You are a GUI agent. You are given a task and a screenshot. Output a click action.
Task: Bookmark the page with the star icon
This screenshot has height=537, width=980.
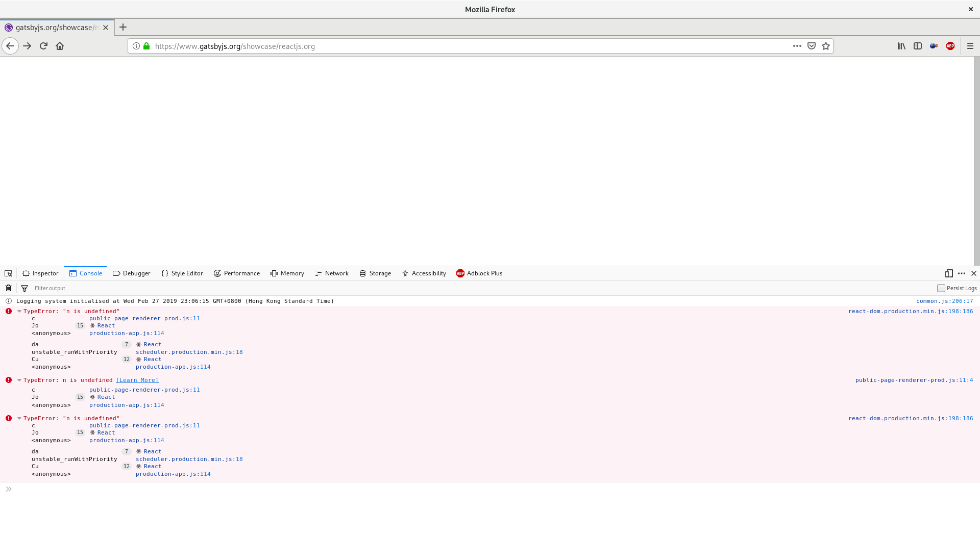(x=825, y=46)
